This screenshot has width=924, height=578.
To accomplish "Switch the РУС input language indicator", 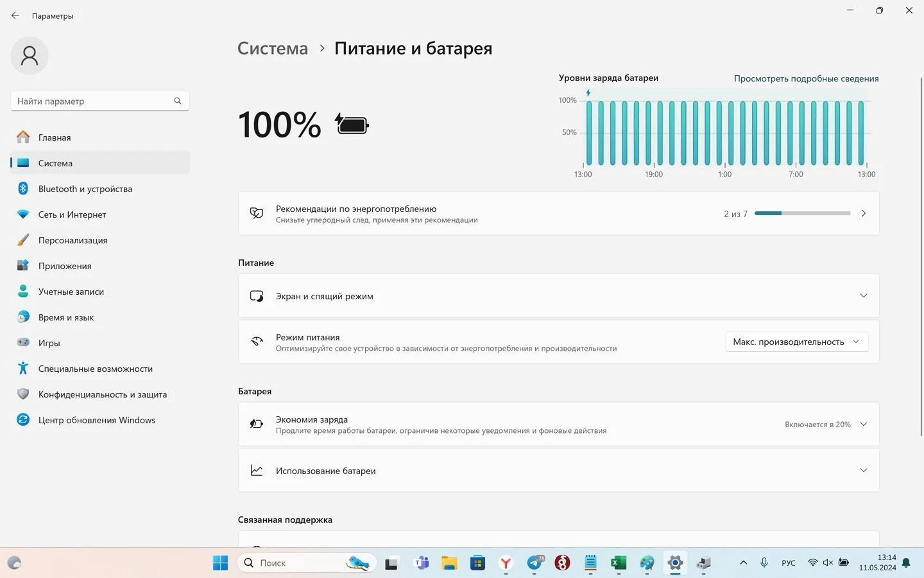I will (x=789, y=563).
